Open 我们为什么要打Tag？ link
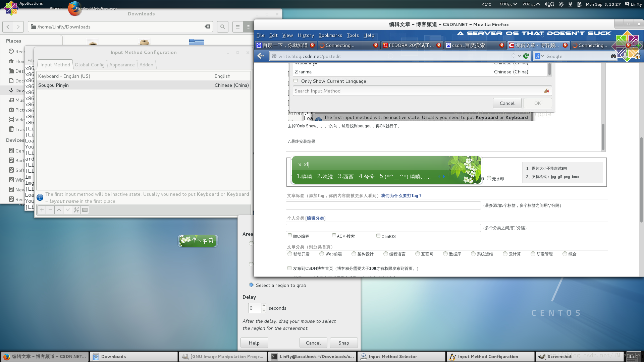644x362 pixels. point(401,196)
